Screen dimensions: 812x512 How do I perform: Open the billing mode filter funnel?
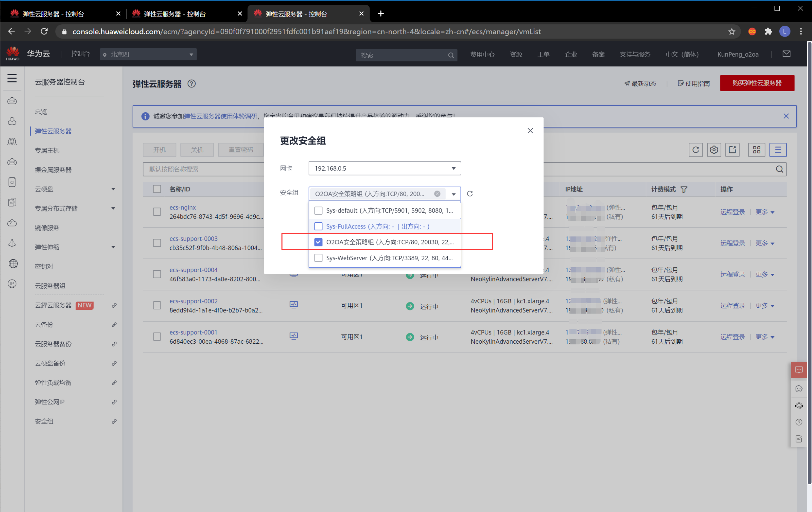tap(684, 189)
